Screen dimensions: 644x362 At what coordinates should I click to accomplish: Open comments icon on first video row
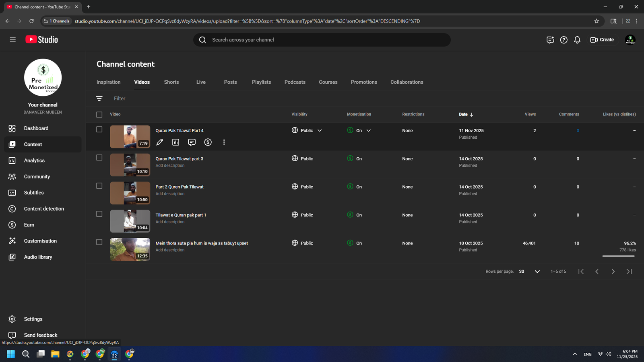(192, 142)
